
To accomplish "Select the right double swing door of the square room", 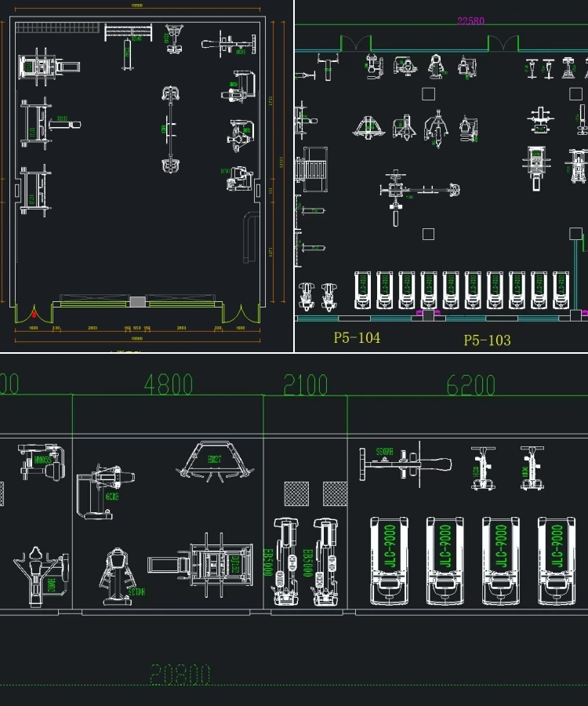I will 241,313.
